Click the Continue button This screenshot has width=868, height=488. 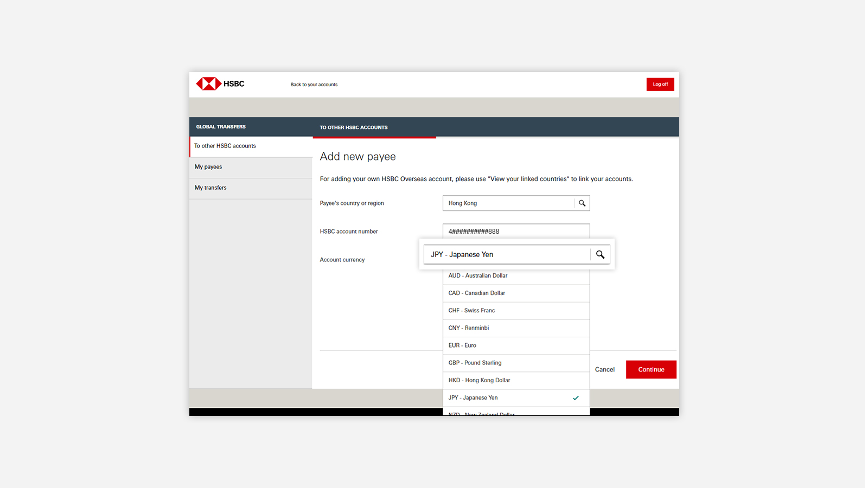pos(651,369)
